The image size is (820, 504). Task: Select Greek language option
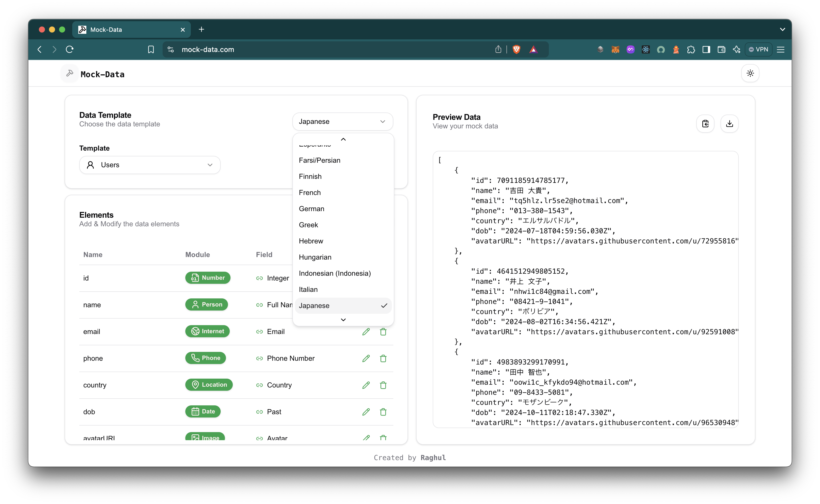point(343,225)
